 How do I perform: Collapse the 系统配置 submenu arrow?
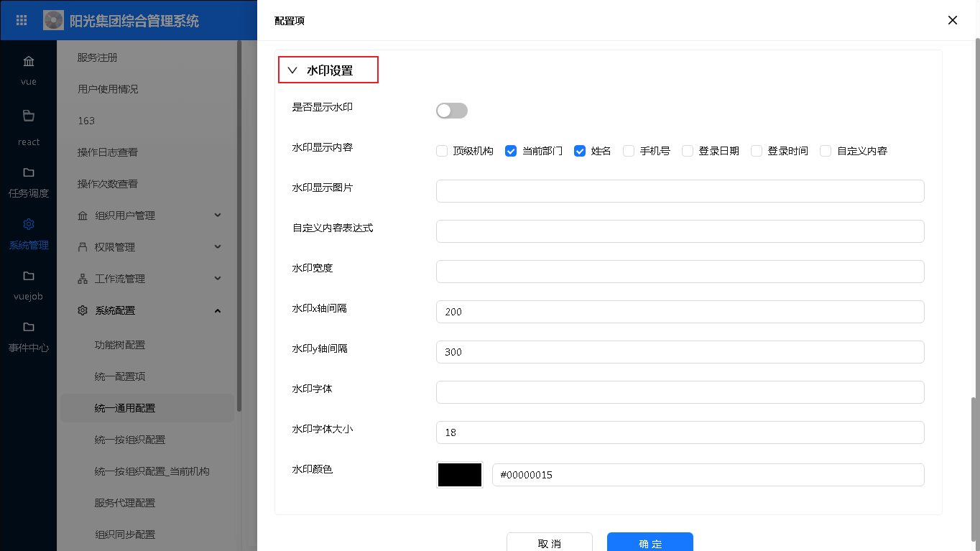coord(218,310)
